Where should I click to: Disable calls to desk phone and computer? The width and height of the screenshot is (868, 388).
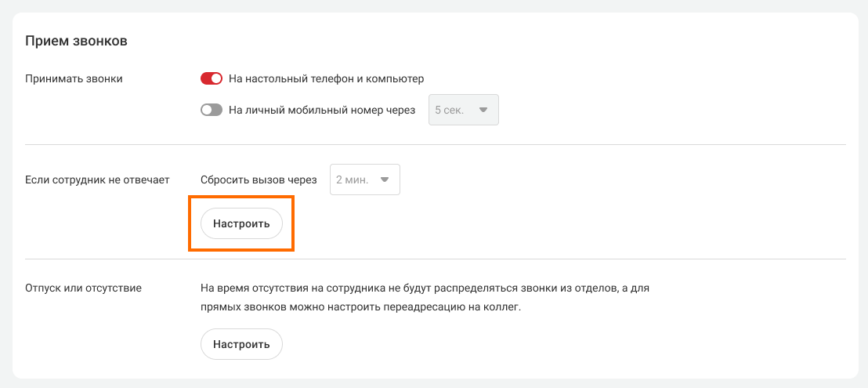pos(212,78)
